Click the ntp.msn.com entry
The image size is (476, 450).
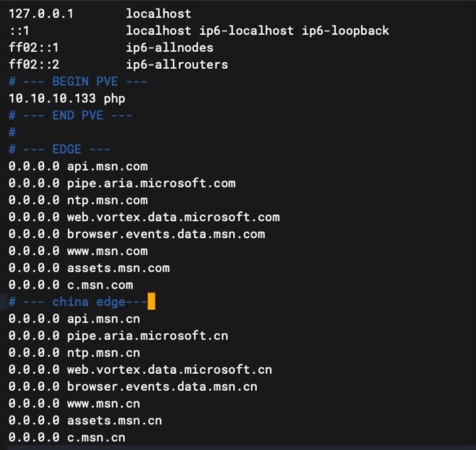(107, 200)
